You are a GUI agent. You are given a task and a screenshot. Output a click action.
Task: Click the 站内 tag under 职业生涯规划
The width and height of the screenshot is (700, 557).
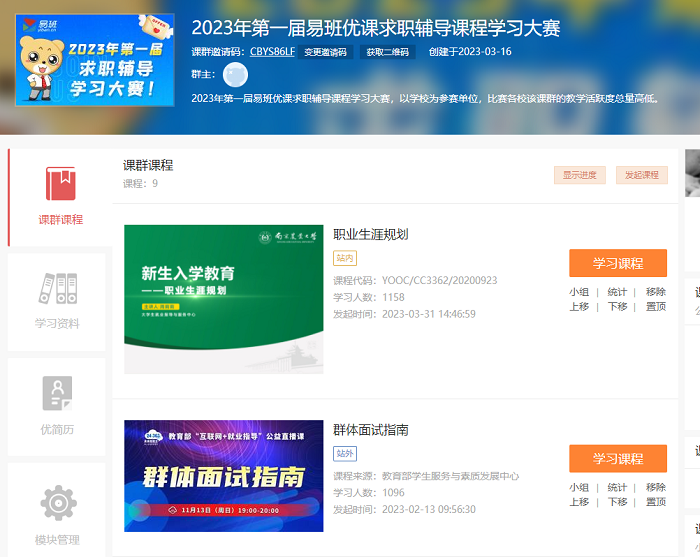pos(345,258)
